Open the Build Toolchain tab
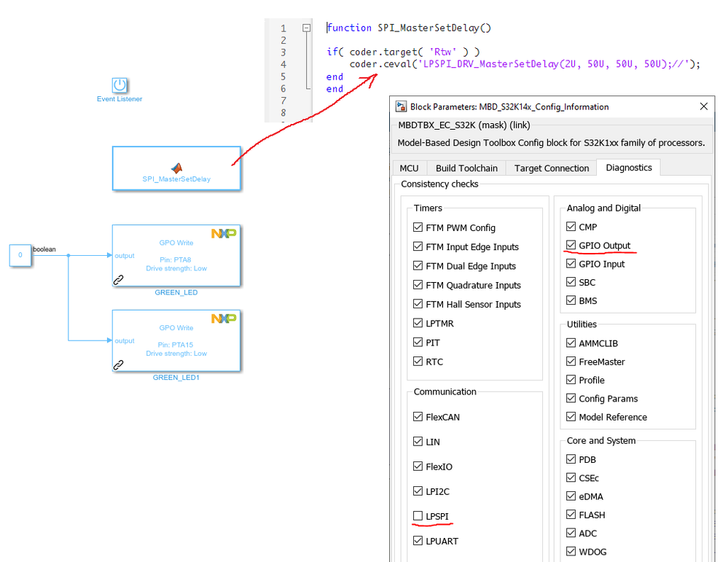Screen dimensions: 728x562 coord(466,168)
